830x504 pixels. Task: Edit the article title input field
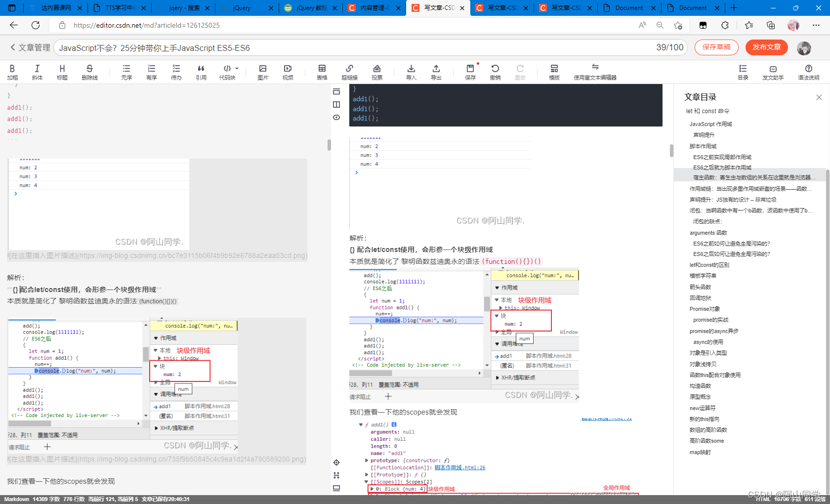[x=371, y=47]
